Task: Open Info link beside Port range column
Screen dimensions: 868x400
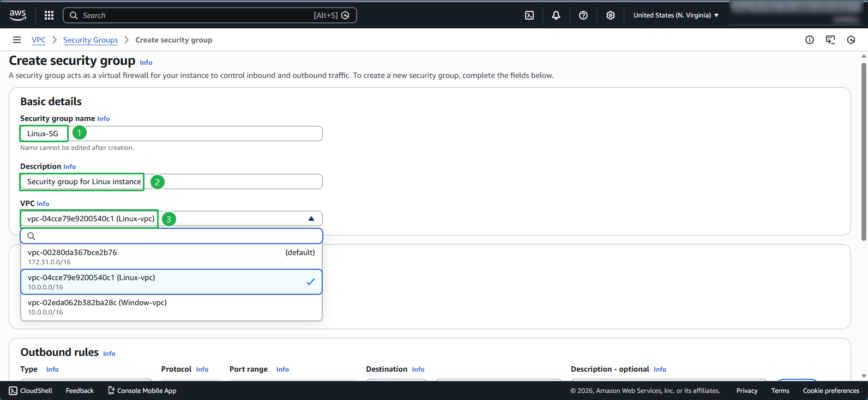Action: coord(282,369)
